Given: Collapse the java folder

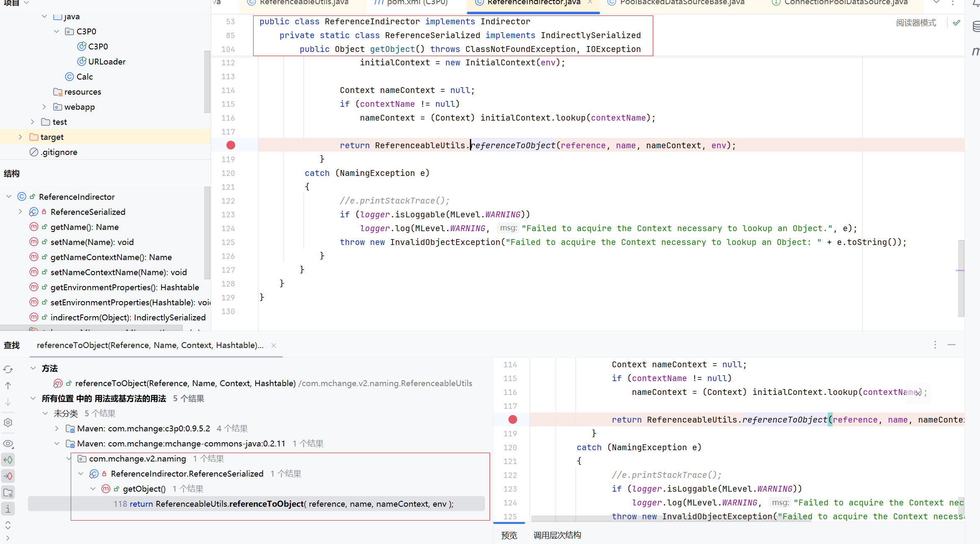Looking at the screenshot, I should click(x=44, y=17).
